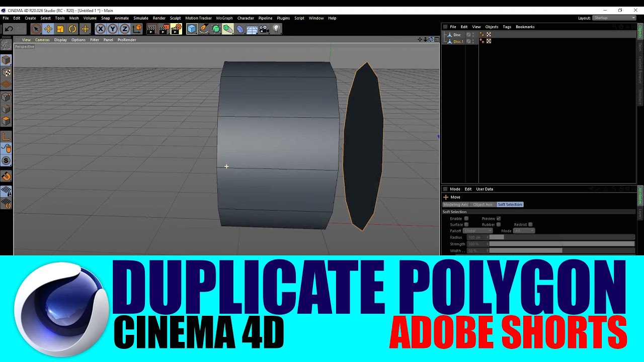Toggle the coordinate system icon
Screen dimensions: 644x362
(x=137, y=29)
